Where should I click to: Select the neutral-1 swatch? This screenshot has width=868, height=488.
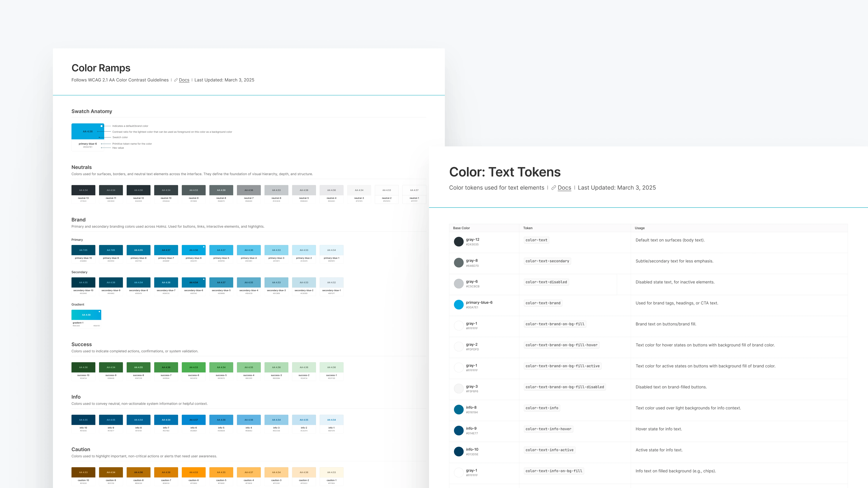[414, 194]
